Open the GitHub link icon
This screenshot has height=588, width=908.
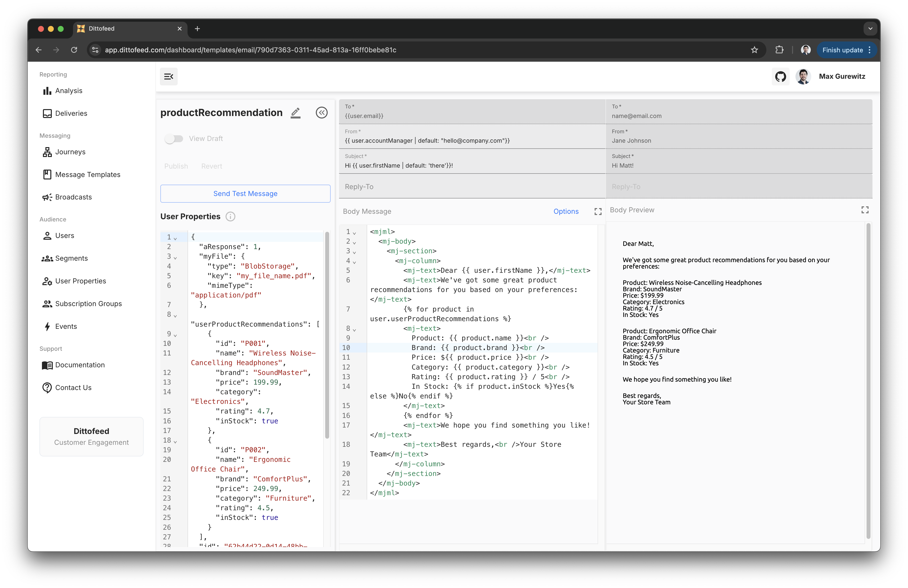pyautogui.click(x=780, y=77)
